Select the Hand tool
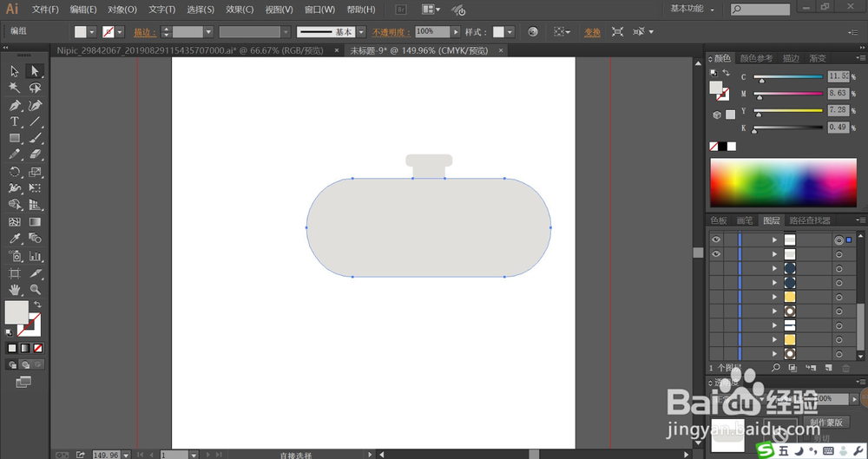 pos(15,289)
